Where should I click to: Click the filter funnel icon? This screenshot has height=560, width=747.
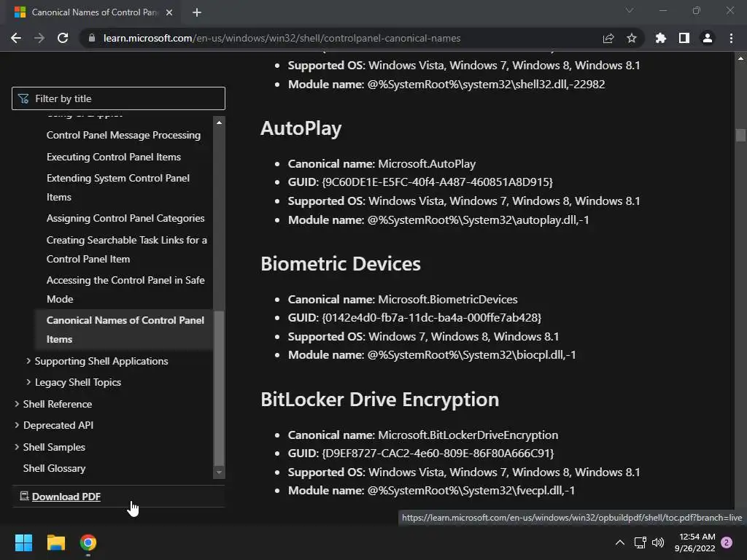click(23, 98)
